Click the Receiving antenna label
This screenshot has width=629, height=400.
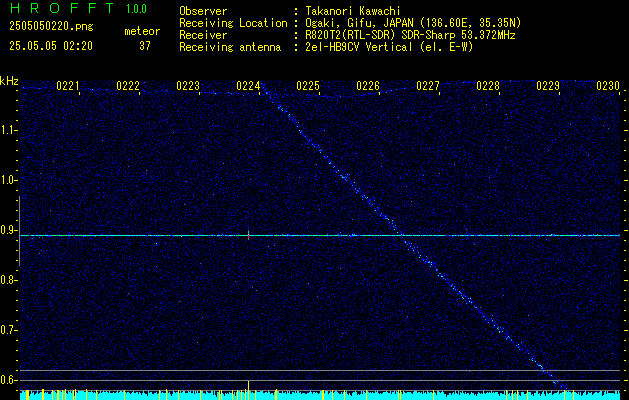click(x=230, y=47)
